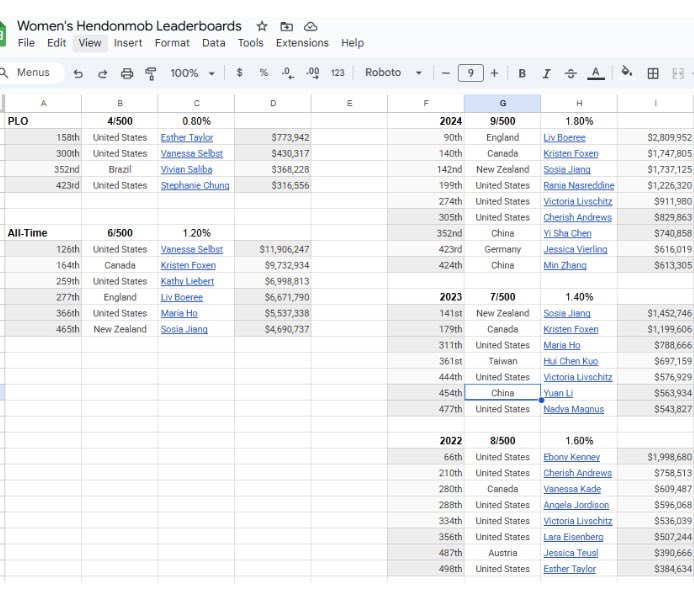Star the Women's Hendonmob Leaderboards document
This screenshot has height=603, width=694.
pos(262,27)
